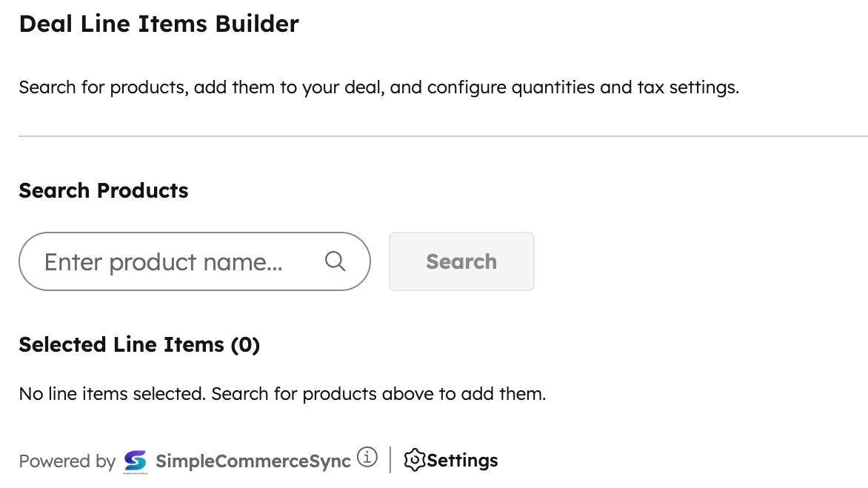Click the words tax settings in description

click(687, 87)
